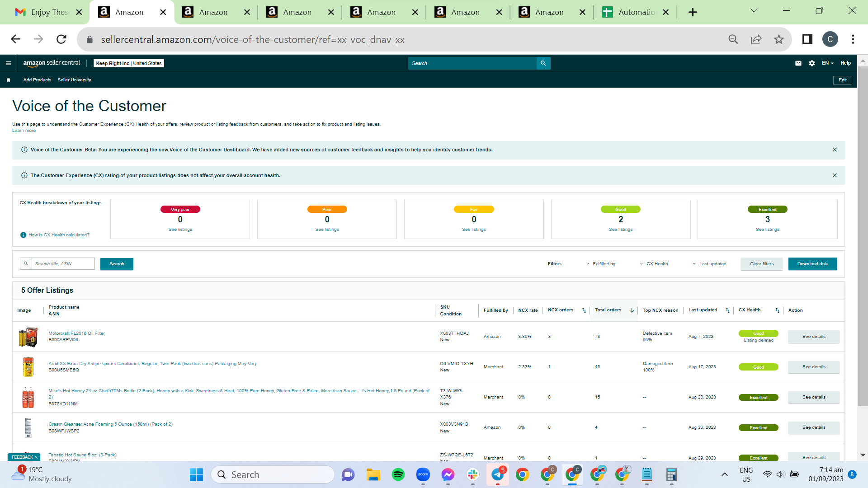The image size is (868, 488).
Task: Open the Chrome tab search chevron
Action: [754, 11]
